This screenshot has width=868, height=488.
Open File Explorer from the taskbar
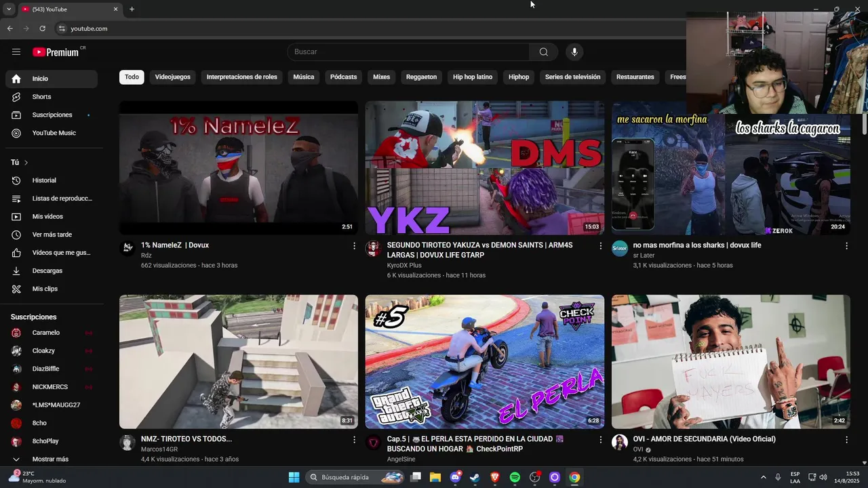[x=435, y=477]
